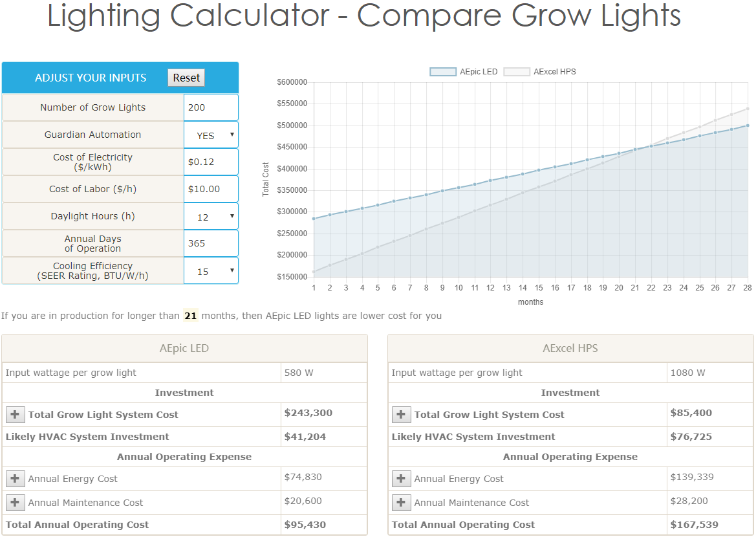Viewport: 756px width, 537px height.
Task: Click the $167,539 total annual operating cost
Action: coord(695,525)
